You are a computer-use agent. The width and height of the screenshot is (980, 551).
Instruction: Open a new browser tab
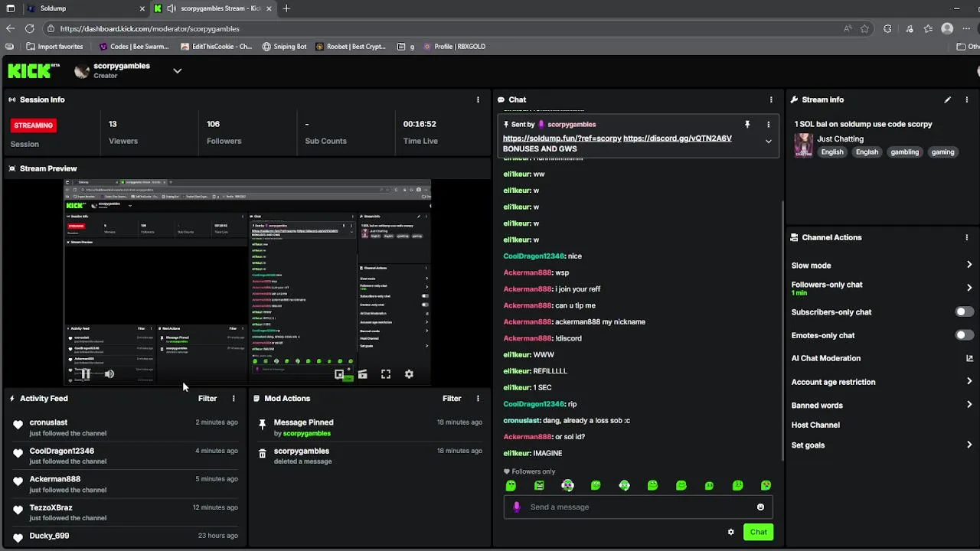click(x=286, y=8)
